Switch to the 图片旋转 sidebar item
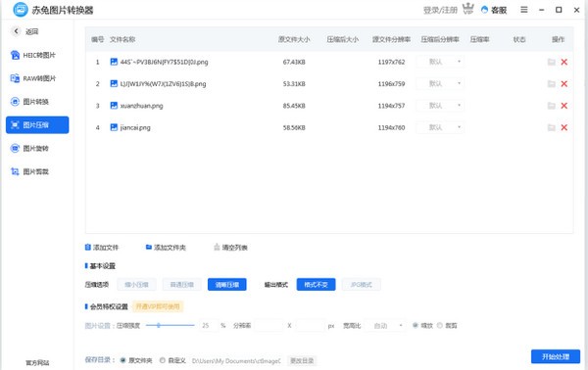 click(29, 149)
